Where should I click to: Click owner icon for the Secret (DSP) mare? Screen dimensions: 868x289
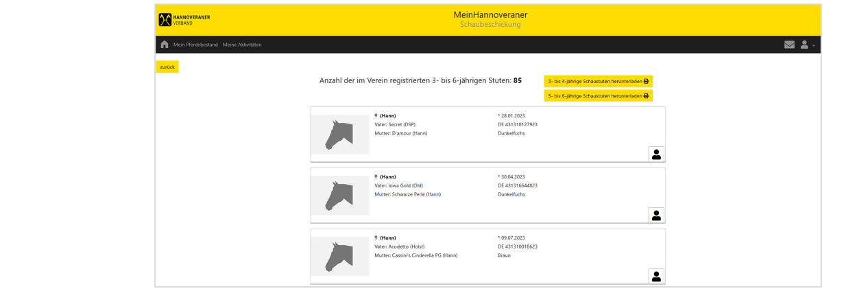[656, 154]
